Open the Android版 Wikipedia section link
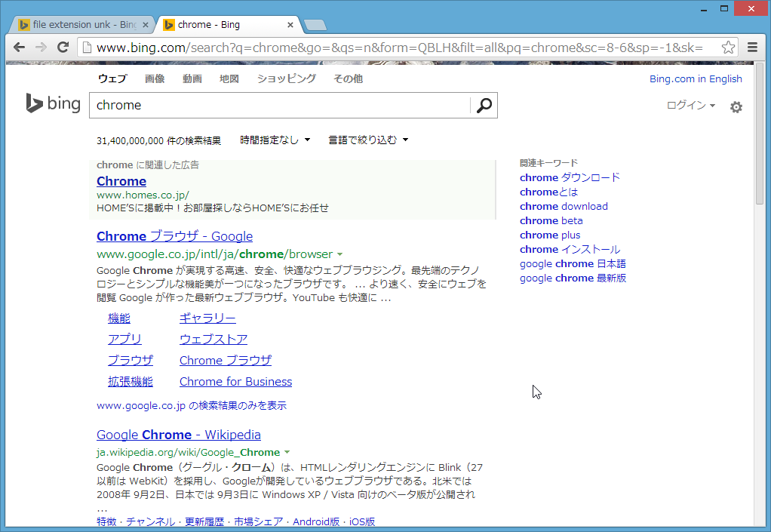The image size is (771, 532). tap(316, 521)
